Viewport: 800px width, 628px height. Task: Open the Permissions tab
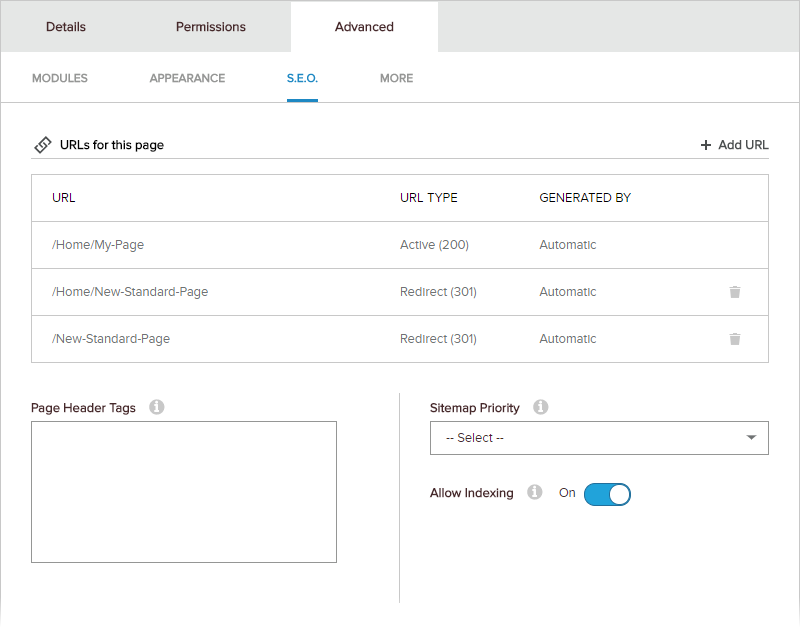tap(211, 27)
